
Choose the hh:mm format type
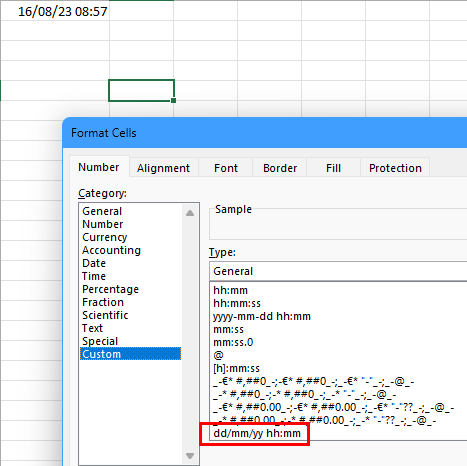tap(339, 290)
